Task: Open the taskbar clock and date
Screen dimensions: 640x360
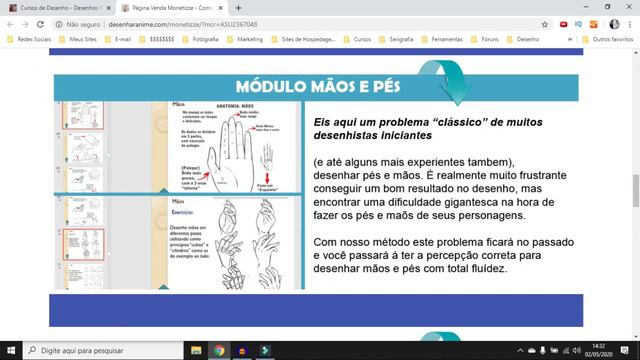Action: click(598, 351)
